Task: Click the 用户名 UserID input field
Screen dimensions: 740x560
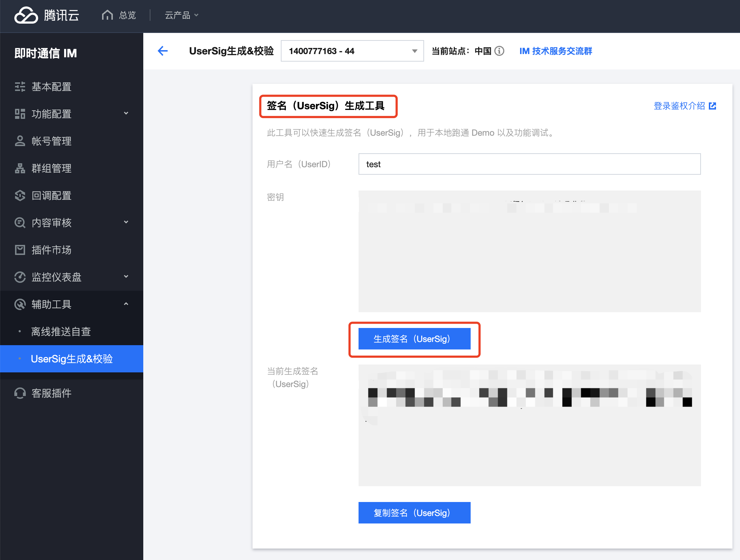Action: (529, 164)
